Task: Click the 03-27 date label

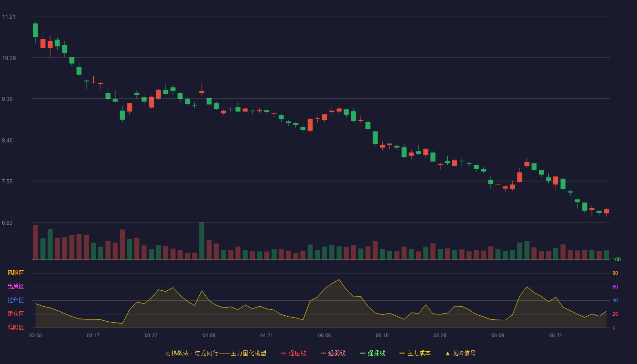Action: (151, 335)
